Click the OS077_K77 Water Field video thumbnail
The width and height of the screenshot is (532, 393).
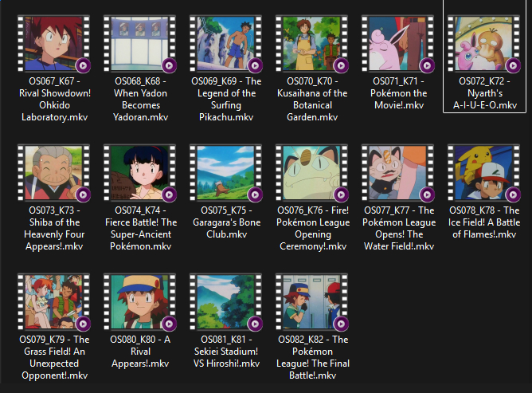[398, 172]
